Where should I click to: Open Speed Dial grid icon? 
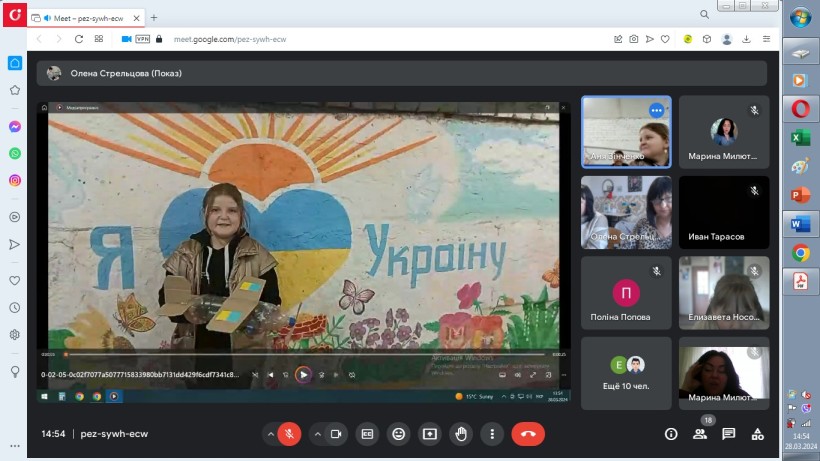point(99,39)
